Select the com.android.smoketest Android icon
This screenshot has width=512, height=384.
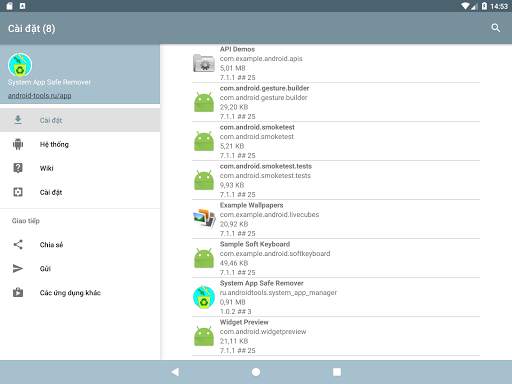click(x=204, y=141)
